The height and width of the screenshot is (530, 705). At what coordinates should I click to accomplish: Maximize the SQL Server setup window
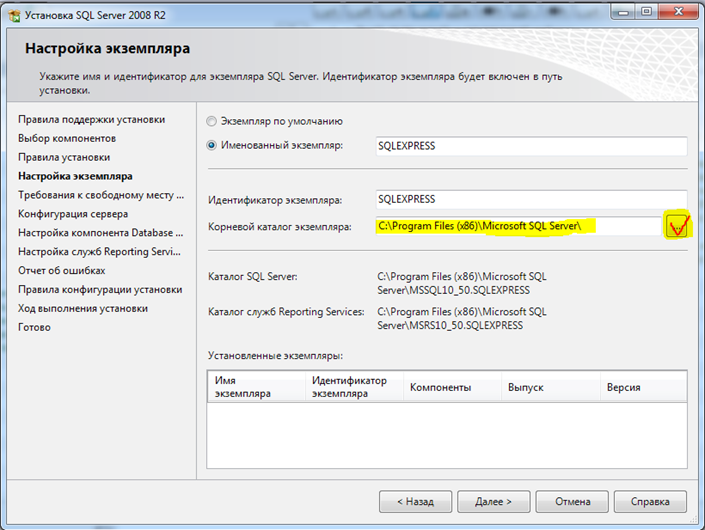[x=647, y=12]
